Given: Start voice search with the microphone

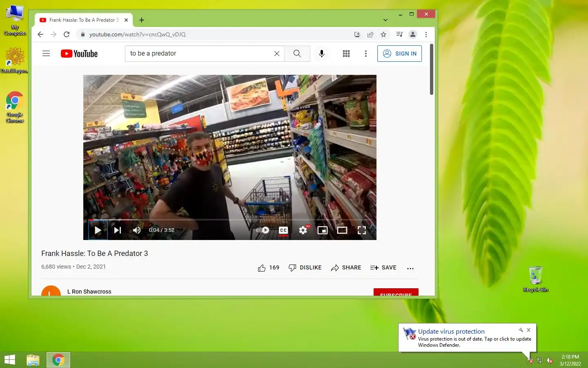Looking at the screenshot, I should (322, 54).
